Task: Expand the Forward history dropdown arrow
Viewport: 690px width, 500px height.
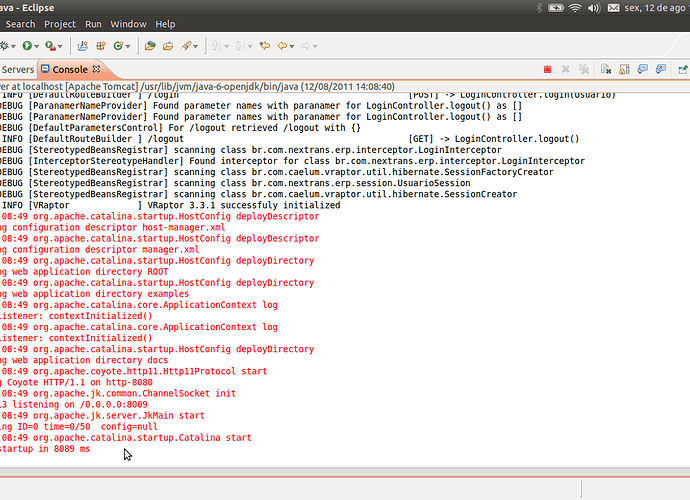Action: (x=315, y=46)
